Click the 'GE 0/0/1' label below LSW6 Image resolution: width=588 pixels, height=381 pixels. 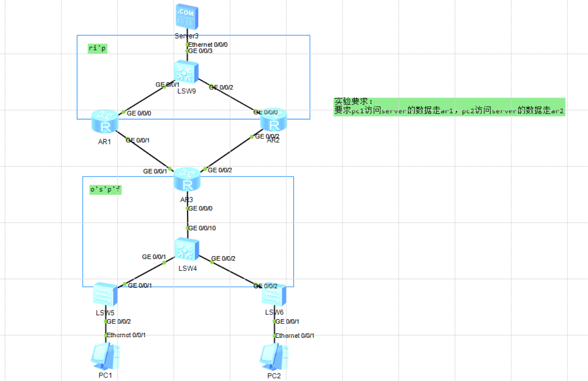287,322
